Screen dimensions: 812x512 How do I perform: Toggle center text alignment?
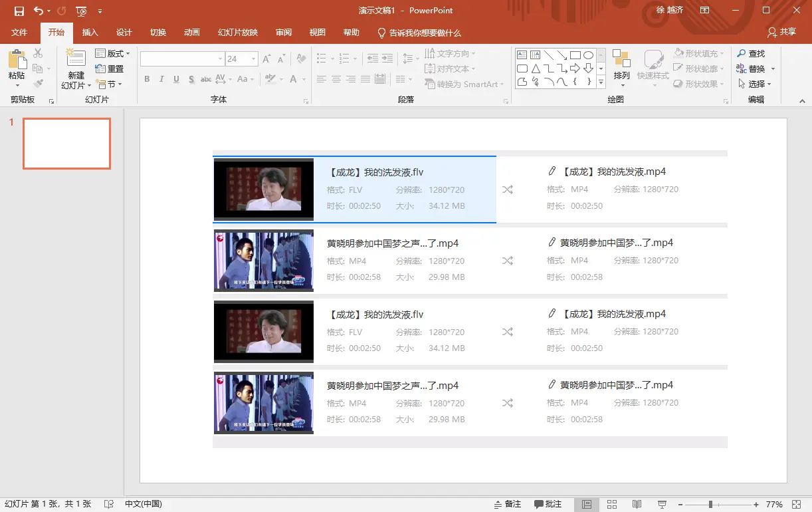(x=336, y=79)
